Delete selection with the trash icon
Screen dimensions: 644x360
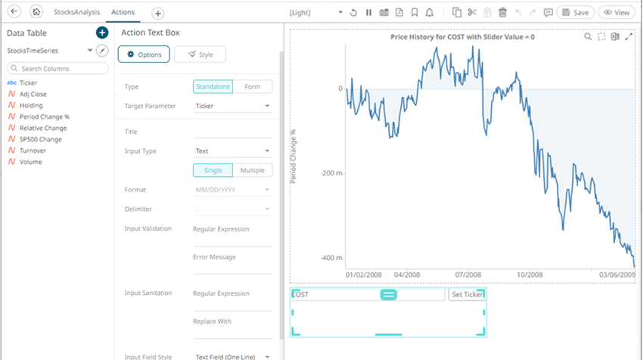(x=502, y=13)
